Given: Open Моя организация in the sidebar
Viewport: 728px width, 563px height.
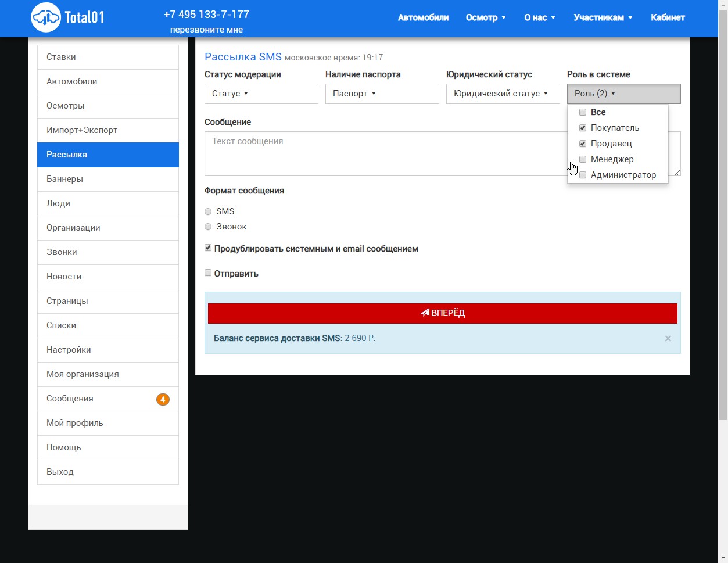Looking at the screenshot, I should (108, 374).
